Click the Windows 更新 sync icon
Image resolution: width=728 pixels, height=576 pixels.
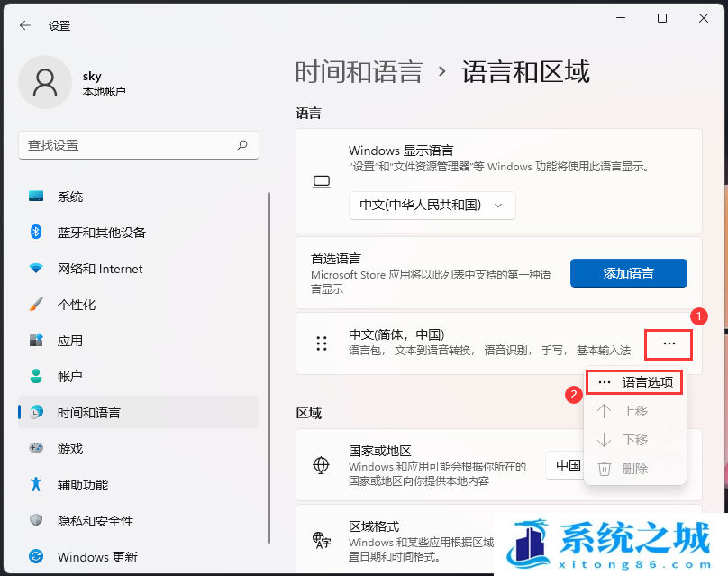coord(36,556)
